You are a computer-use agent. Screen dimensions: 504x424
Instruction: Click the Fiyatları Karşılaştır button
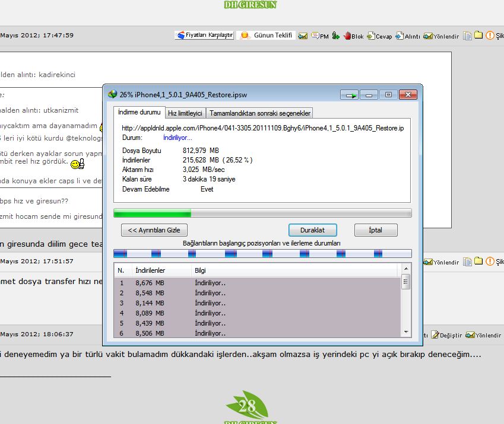pos(204,36)
